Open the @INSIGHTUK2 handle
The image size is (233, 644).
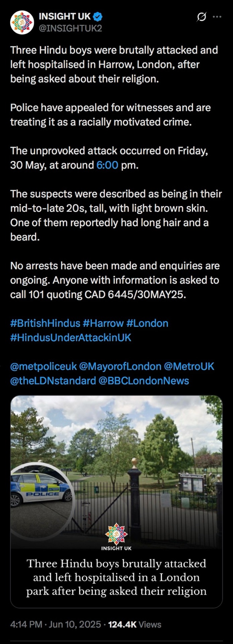[70, 28]
